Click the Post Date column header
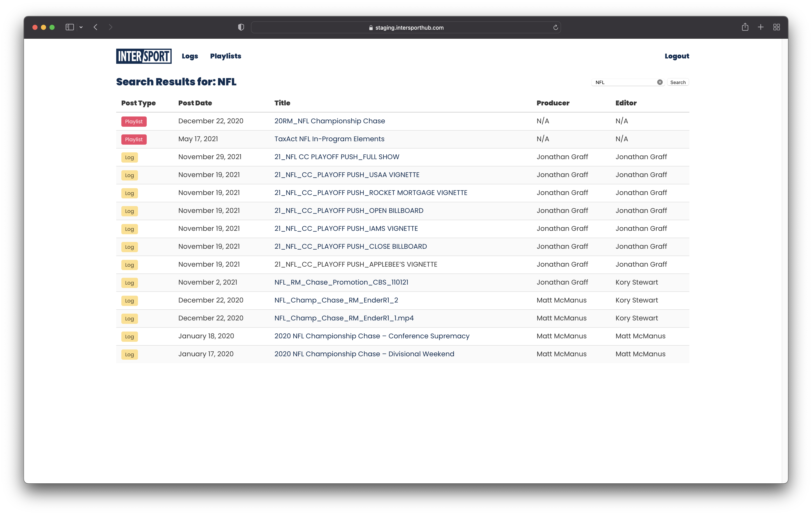Image resolution: width=812 pixels, height=515 pixels. (195, 103)
